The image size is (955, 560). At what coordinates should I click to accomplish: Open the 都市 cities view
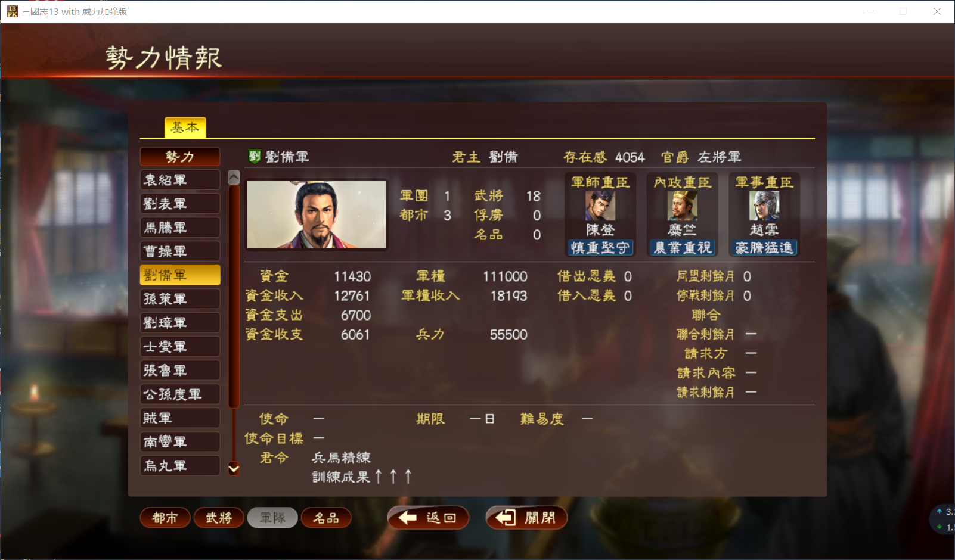click(165, 518)
